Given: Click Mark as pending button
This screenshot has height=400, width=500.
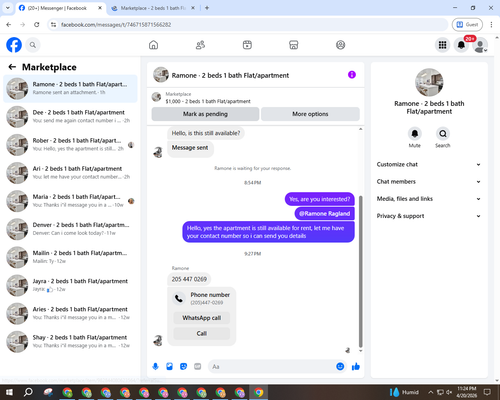Looking at the screenshot, I should point(205,114).
